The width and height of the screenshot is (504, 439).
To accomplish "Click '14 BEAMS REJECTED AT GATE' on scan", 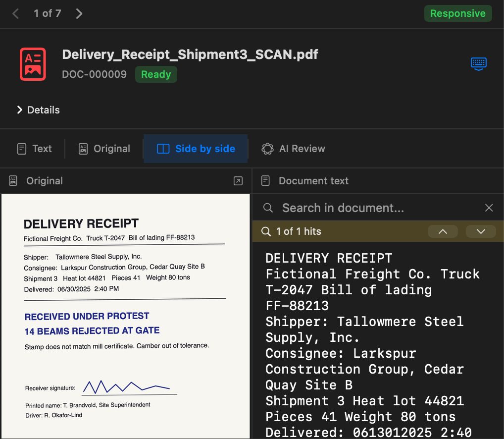I will (92, 331).
